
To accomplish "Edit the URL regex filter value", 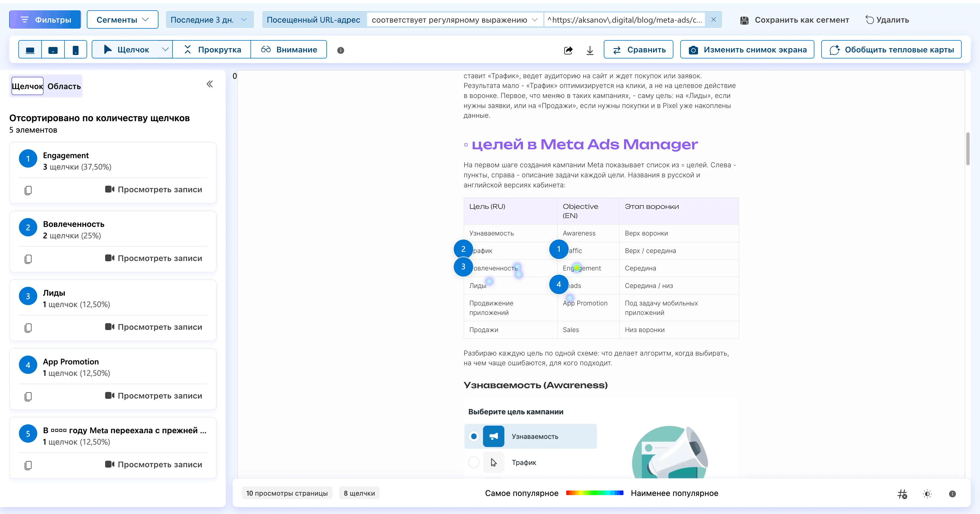I will (624, 20).
